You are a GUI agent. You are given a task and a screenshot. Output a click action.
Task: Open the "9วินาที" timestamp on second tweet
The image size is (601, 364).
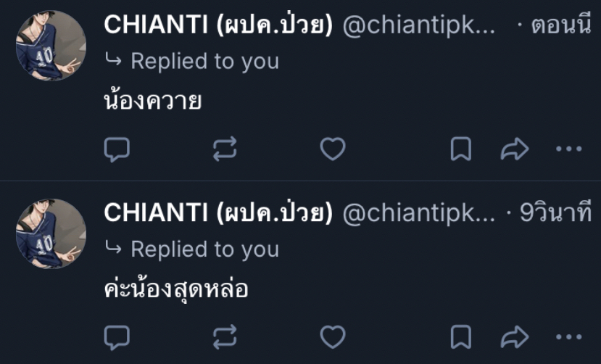(x=556, y=213)
